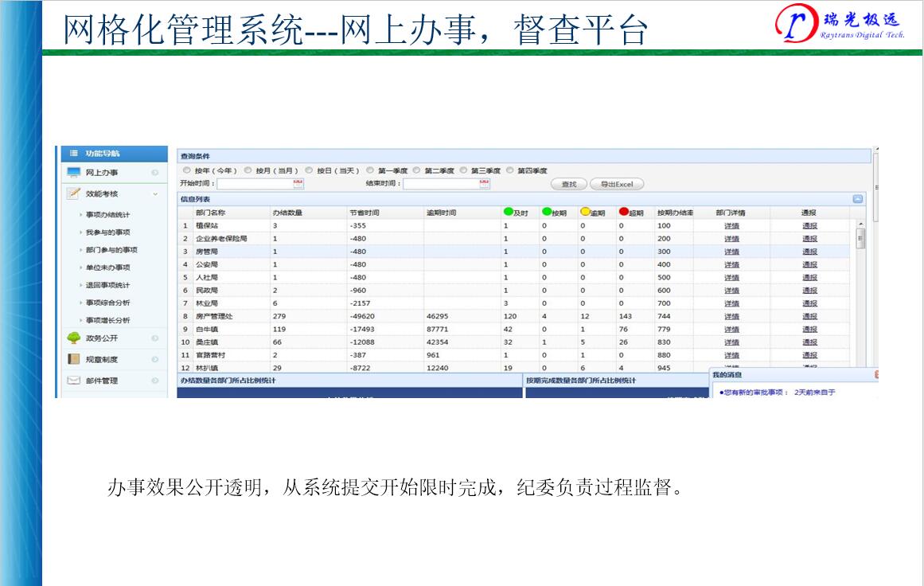
Task: Click the 规章制度 book icon
Action: pyautogui.click(x=74, y=359)
